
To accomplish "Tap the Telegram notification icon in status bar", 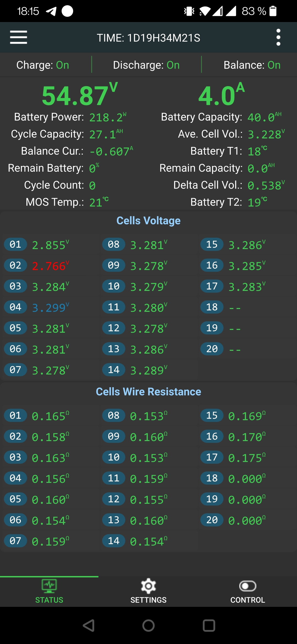I will click(x=51, y=11).
